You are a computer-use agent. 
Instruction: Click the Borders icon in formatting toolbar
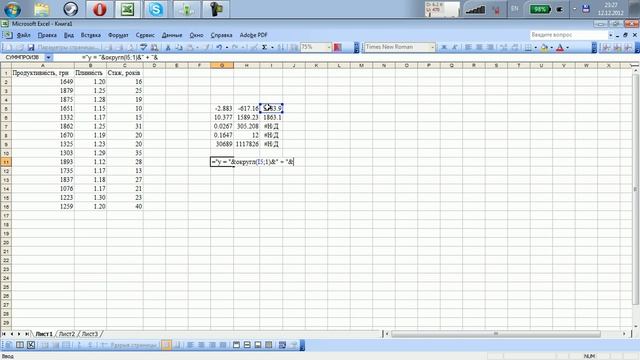pos(528,48)
